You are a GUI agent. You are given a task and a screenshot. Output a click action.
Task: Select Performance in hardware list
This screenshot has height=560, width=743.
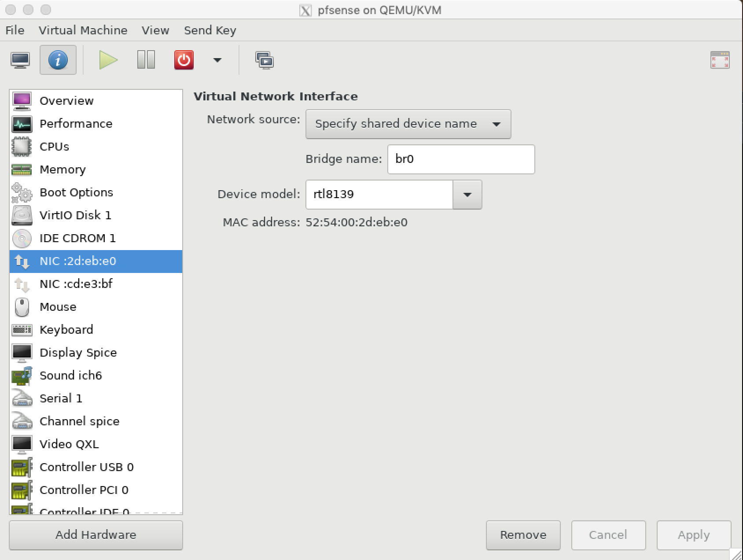[96, 124]
